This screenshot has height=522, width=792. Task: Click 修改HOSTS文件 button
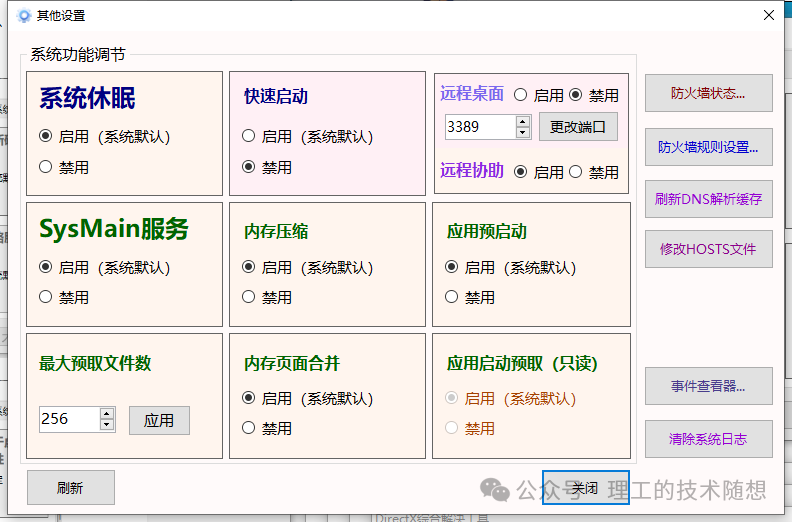pos(708,249)
